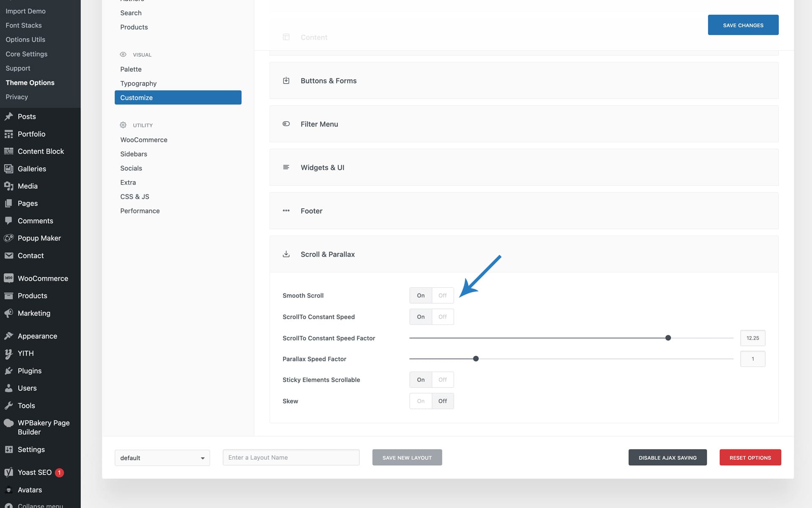
Task: Switch Skew to On
Action: (x=420, y=401)
